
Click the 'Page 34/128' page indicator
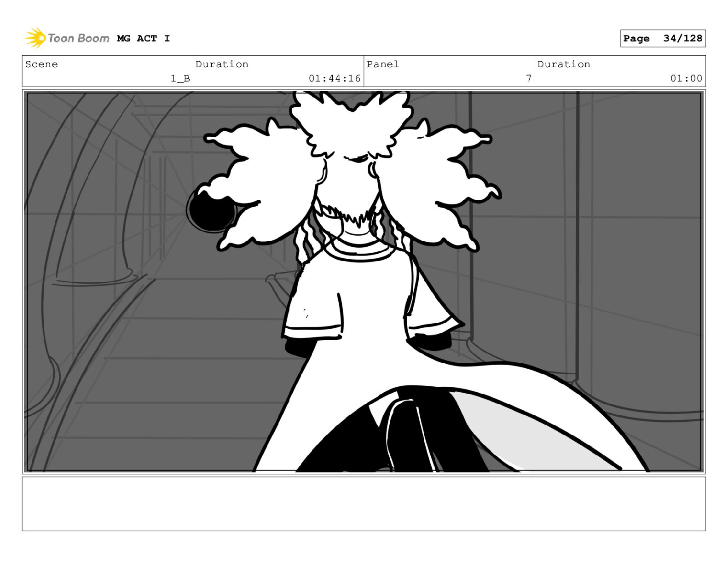click(663, 38)
